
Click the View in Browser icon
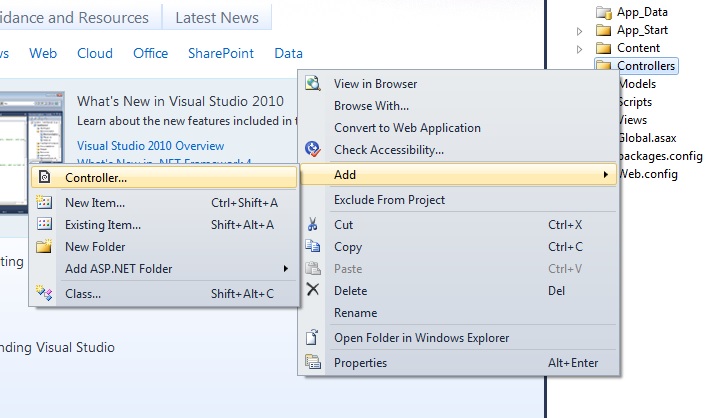click(x=313, y=84)
